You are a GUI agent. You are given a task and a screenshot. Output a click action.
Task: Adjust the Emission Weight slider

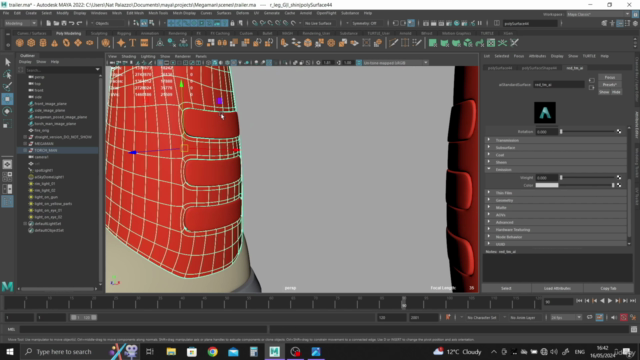click(588, 178)
